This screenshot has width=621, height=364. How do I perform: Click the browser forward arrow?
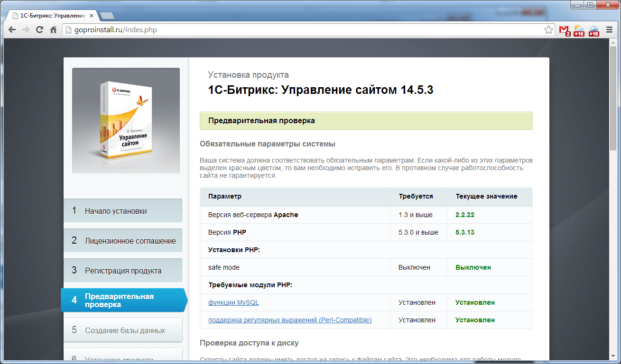point(26,30)
